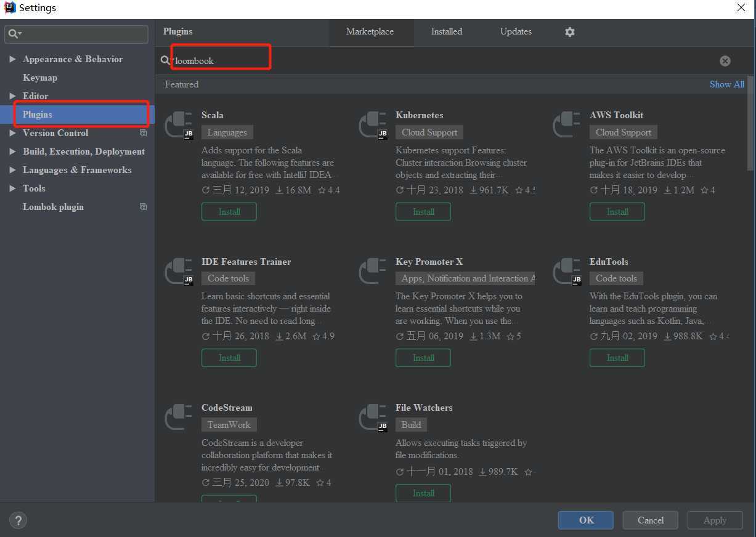Click the plugin search magnifier icon

[x=165, y=60]
